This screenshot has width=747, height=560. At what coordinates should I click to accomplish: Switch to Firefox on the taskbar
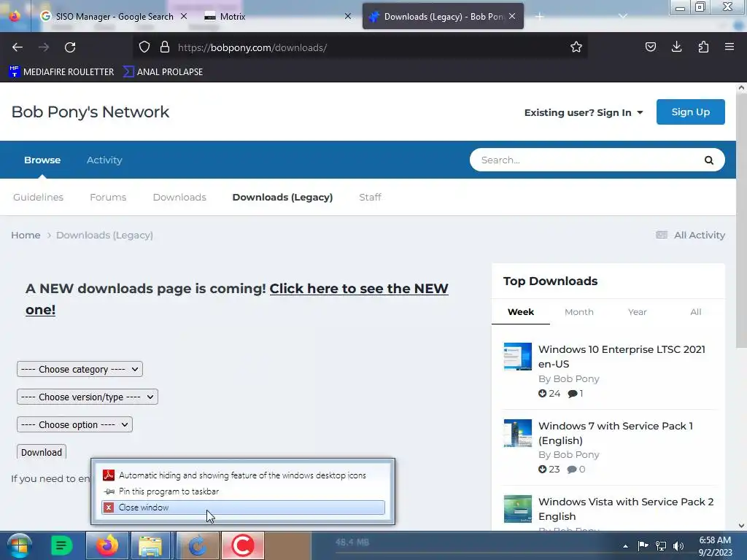point(107,545)
